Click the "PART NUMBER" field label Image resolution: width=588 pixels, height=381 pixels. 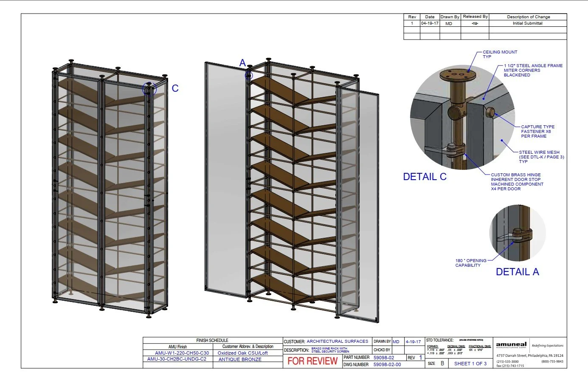tap(357, 358)
